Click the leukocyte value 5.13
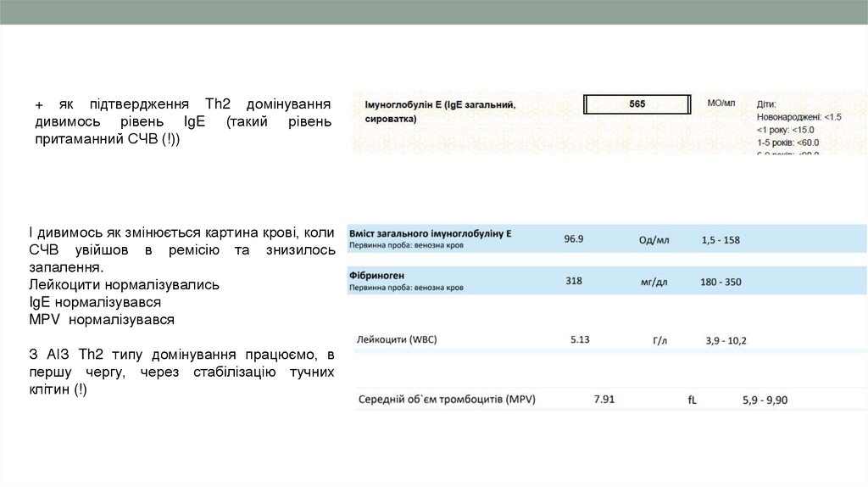This screenshot has width=868, height=487. click(x=580, y=339)
